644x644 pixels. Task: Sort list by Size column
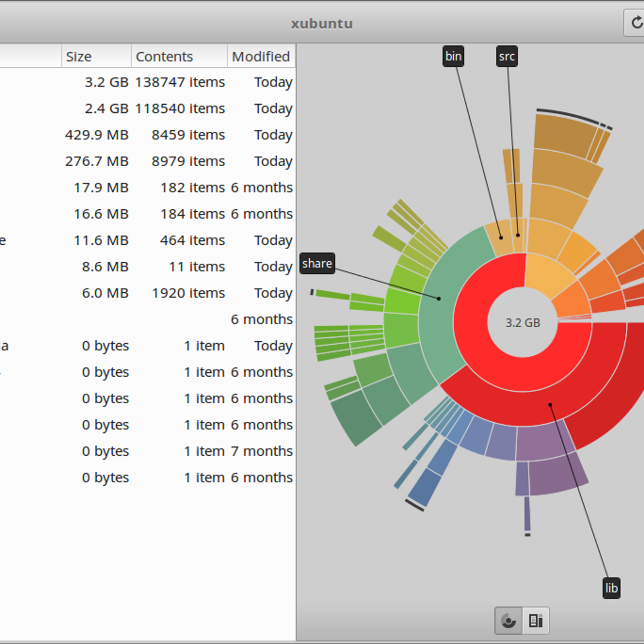(96, 56)
